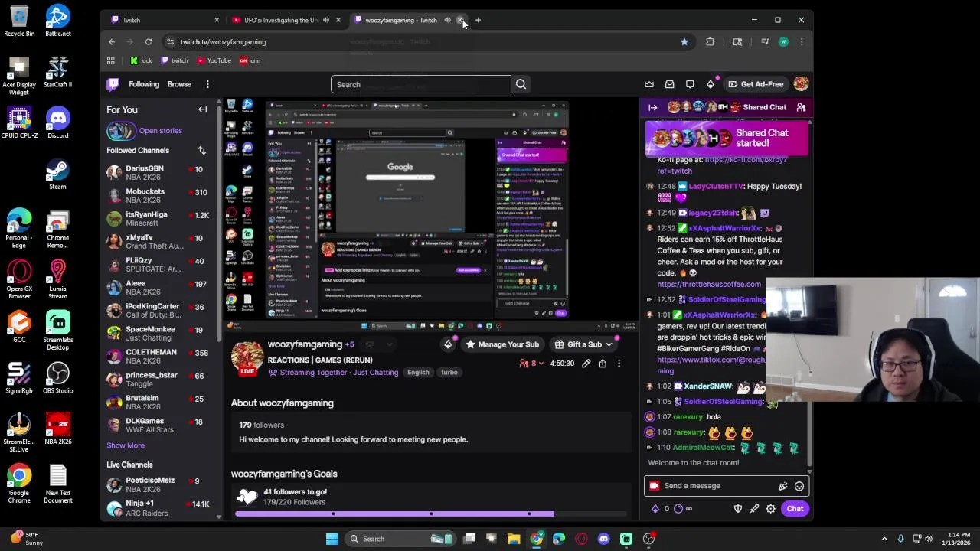Open the user avatar menu in Twitch header
980x551 pixels.
coord(801,84)
